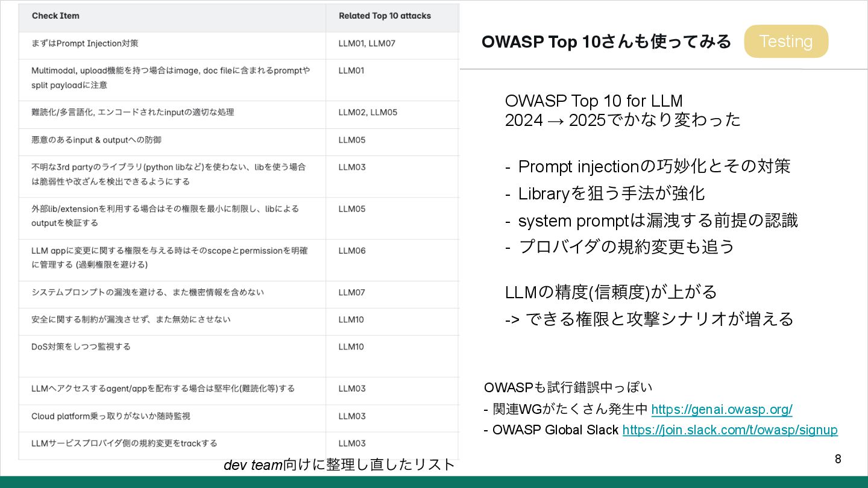The image size is (868, 488).
Task: Select the 'まずはPrompt Injection対策' row text
Action: click(x=85, y=43)
